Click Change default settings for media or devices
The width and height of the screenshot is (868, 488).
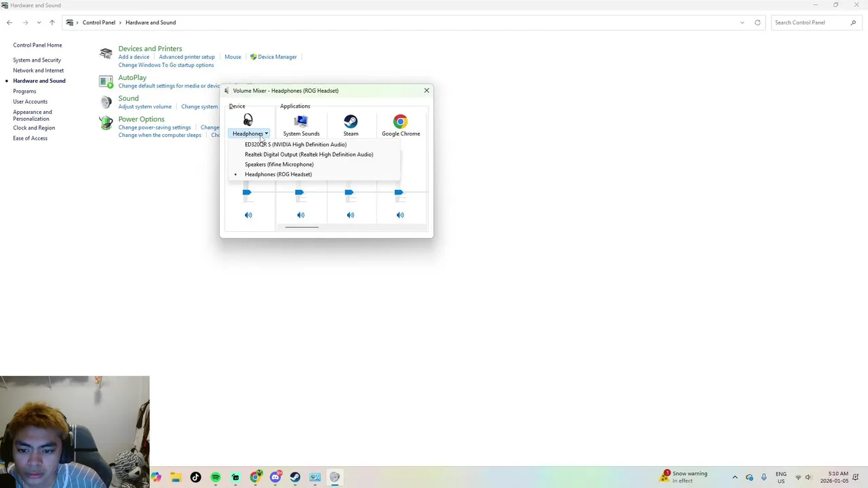coord(170,86)
